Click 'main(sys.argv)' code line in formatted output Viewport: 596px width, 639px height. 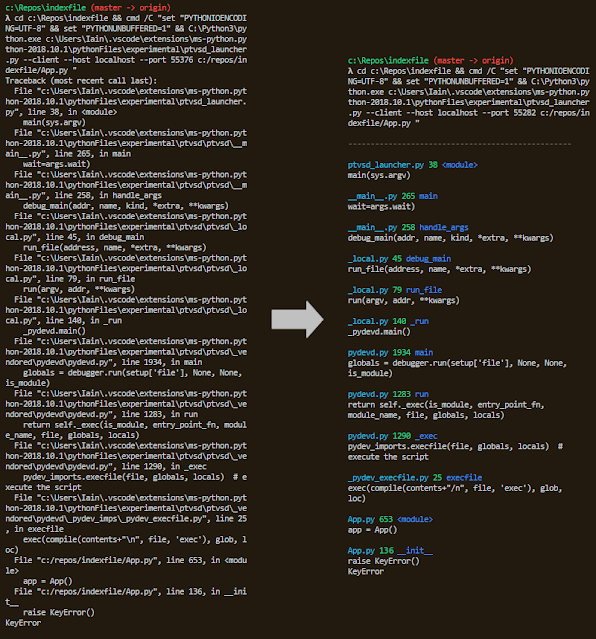[x=379, y=175]
